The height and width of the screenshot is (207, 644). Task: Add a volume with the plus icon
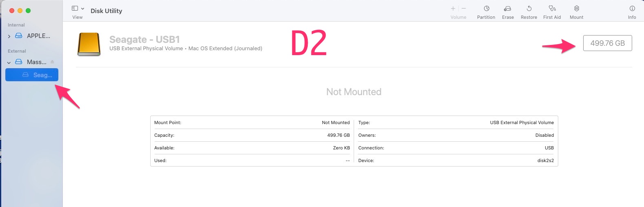pos(453,9)
